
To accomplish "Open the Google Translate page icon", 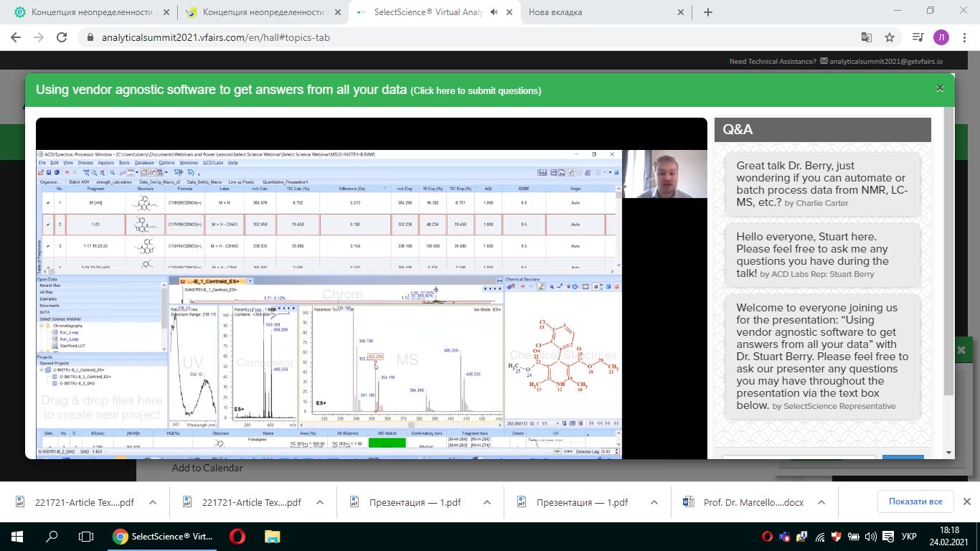I will point(867,37).
